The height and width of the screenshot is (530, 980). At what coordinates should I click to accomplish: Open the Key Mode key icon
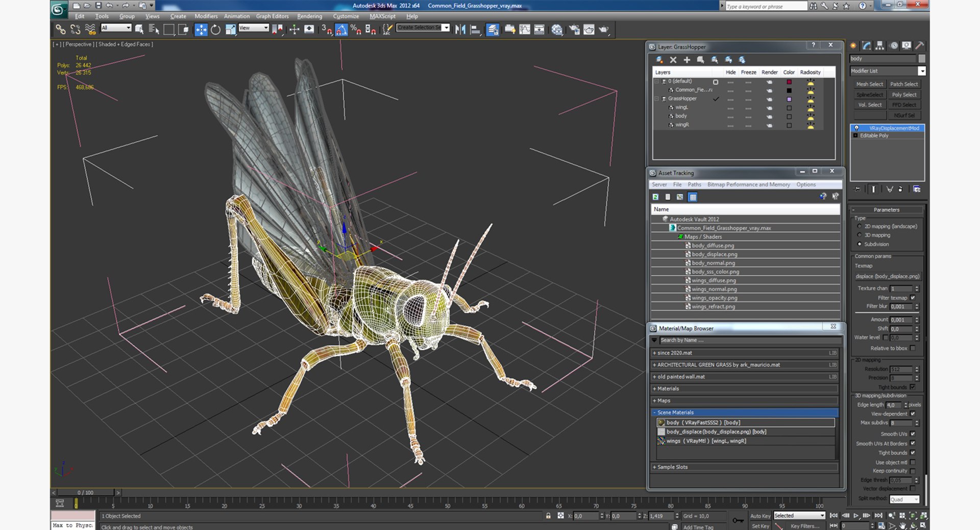click(738, 520)
